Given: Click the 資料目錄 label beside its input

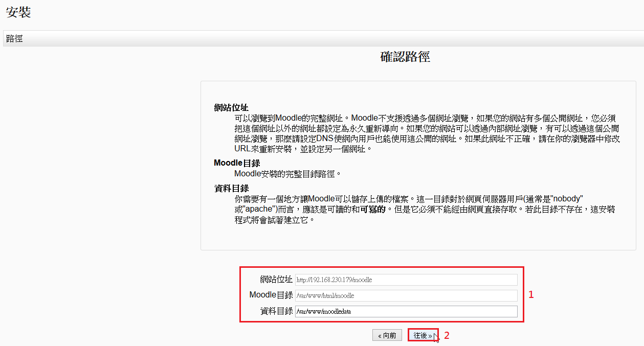Looking at the screenshot, I should (276, 311).
